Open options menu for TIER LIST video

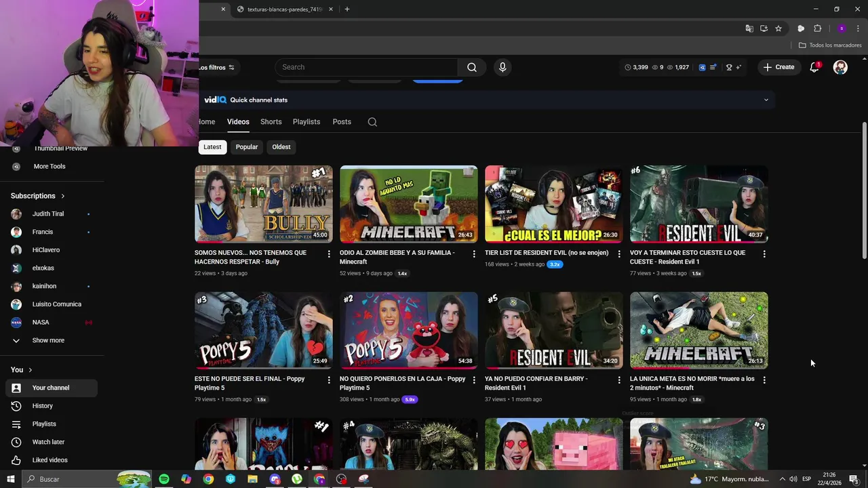click(x=618, y=253)
